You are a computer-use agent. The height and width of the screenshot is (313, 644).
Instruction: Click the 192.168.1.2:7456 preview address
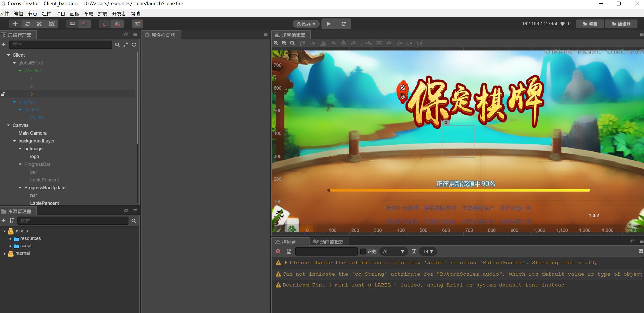tap(540, 24)
